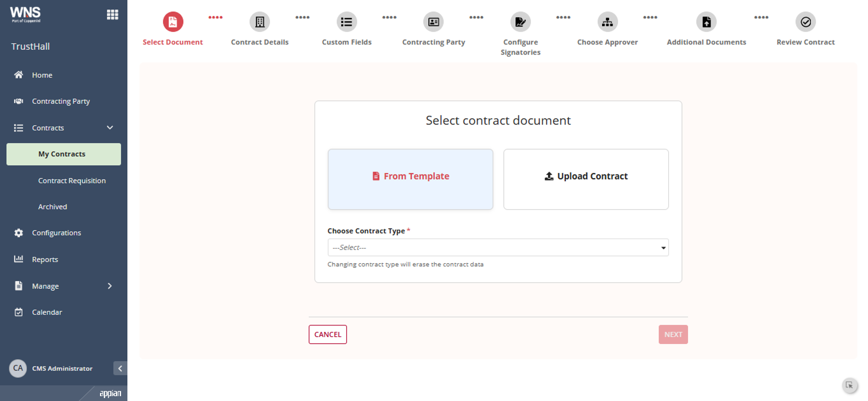
Task: Collapse the Contracts submenu chevron
Action: tap(110, 128)
